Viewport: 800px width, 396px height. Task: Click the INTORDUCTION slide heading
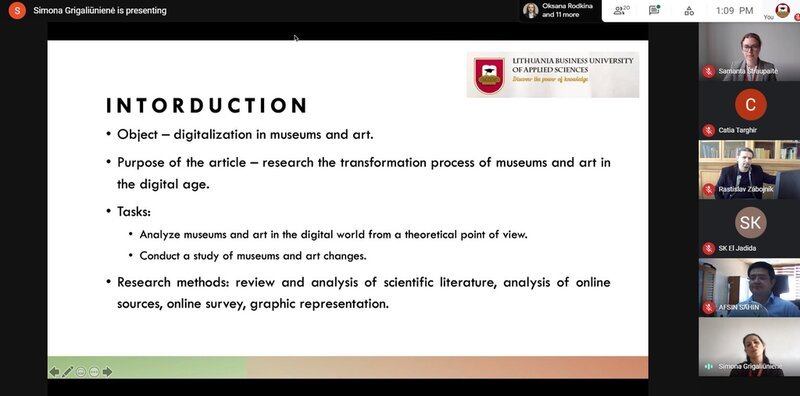pyautogui.click(x=207, y=106)
